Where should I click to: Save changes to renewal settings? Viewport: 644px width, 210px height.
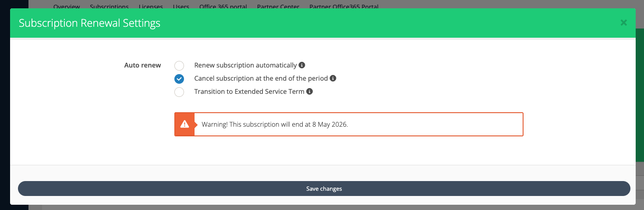(x=324, y=189)
